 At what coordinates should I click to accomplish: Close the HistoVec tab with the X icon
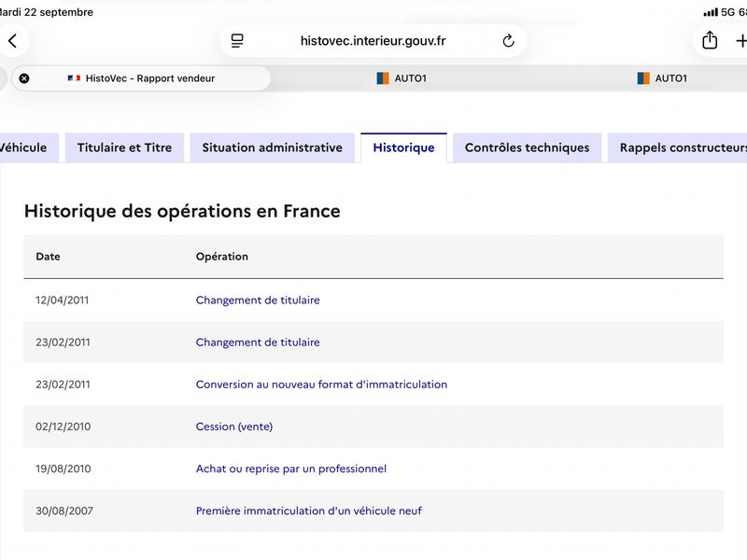24,78
